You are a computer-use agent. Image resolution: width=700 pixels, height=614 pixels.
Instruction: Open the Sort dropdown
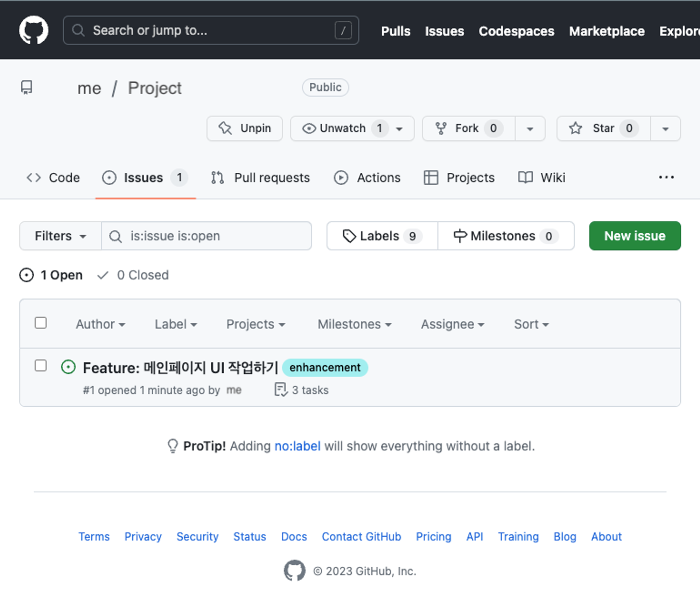531,324
